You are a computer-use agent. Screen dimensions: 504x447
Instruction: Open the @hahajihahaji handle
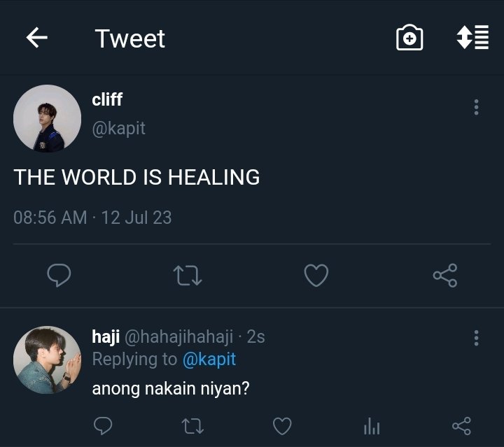pos(179,337)
